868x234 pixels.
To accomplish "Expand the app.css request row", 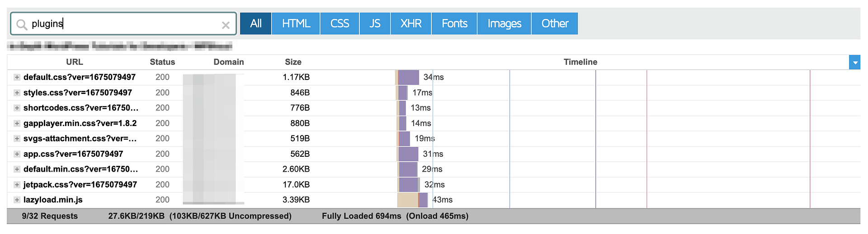I will coord(17,154).
